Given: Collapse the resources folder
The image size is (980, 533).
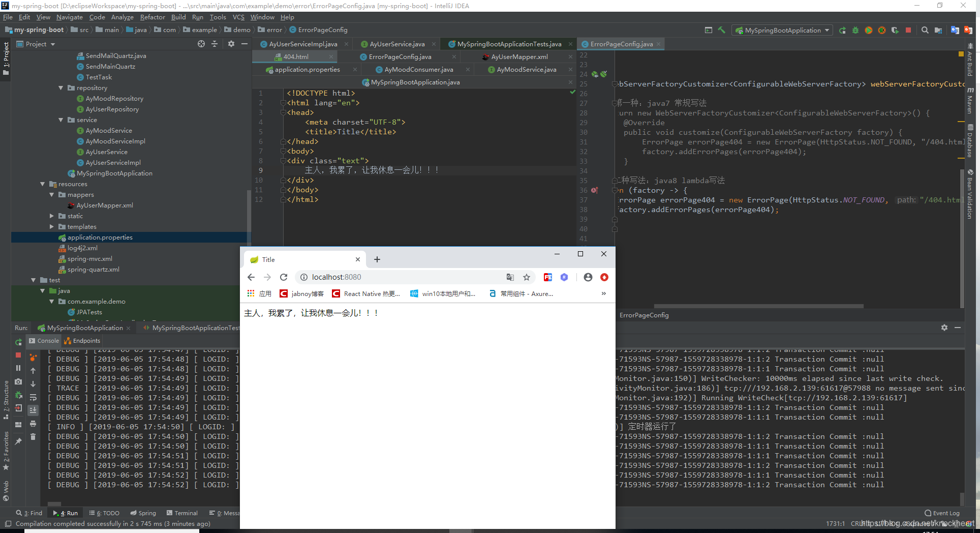Looking at the screenshot, I should click(42, 184).
